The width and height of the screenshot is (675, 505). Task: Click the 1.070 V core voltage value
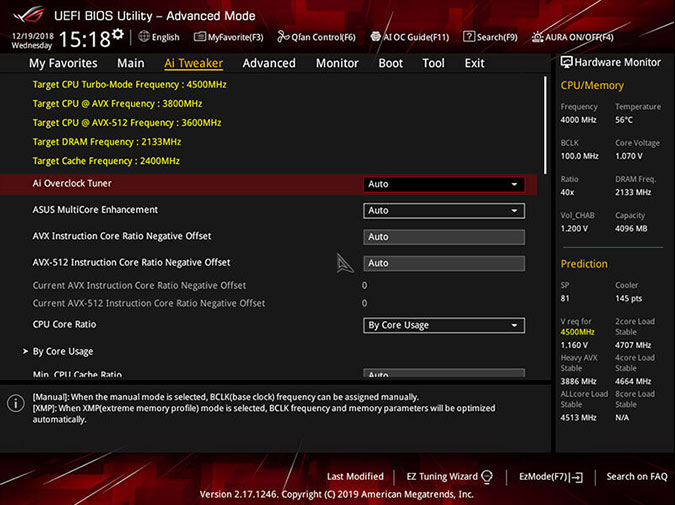(629, 156)
